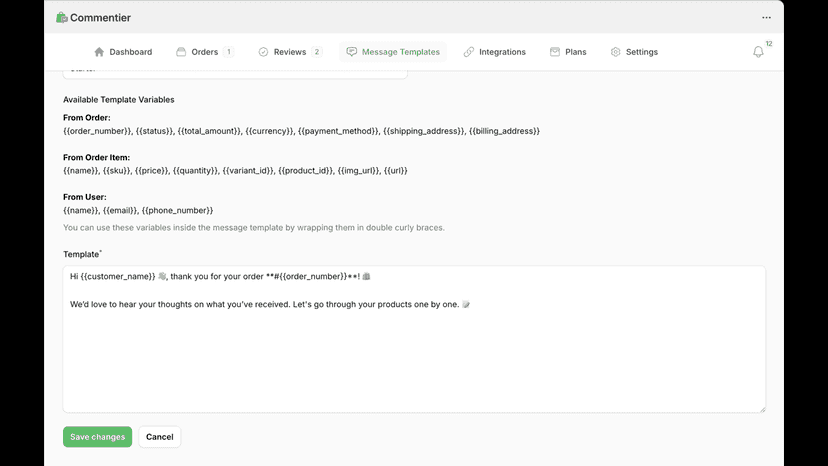828x466 pixels.
Task: Click inside the Template text area
Action: coord(414,339)
